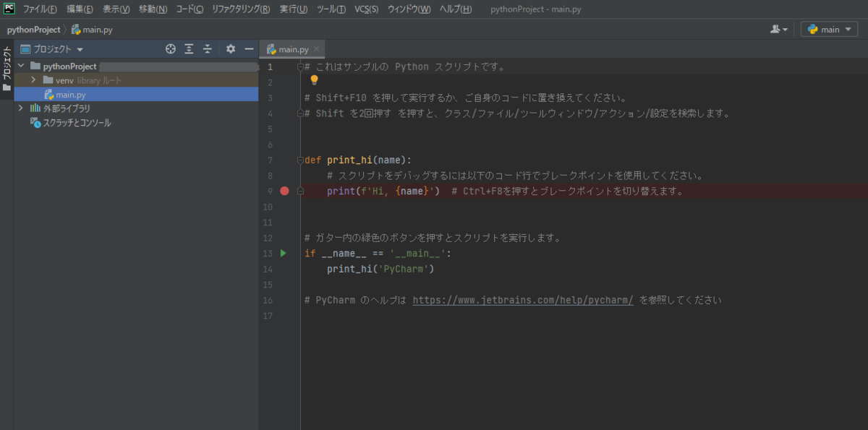Select スクラッチとコンソール tree item
This screenshot has width=868, height=430.
(136, 123)
